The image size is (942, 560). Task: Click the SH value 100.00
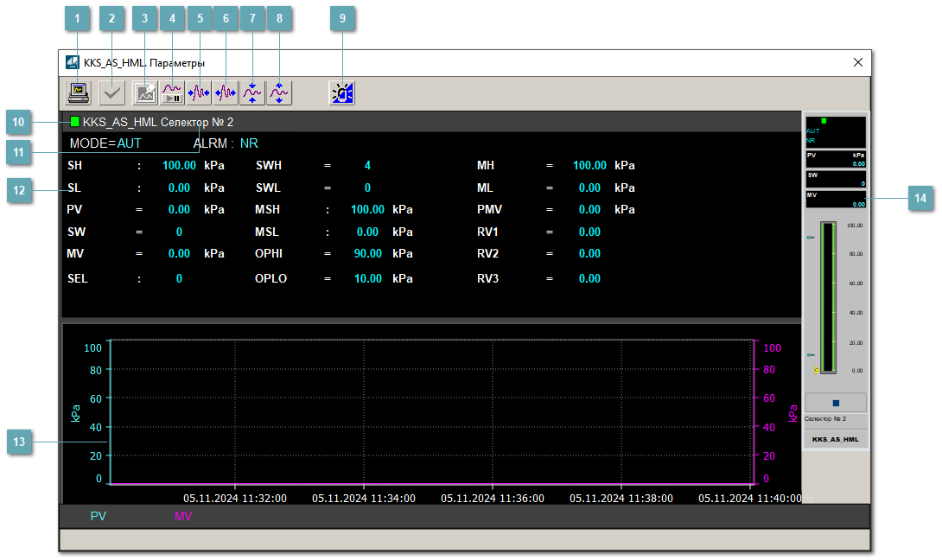[x=179, y=165]
